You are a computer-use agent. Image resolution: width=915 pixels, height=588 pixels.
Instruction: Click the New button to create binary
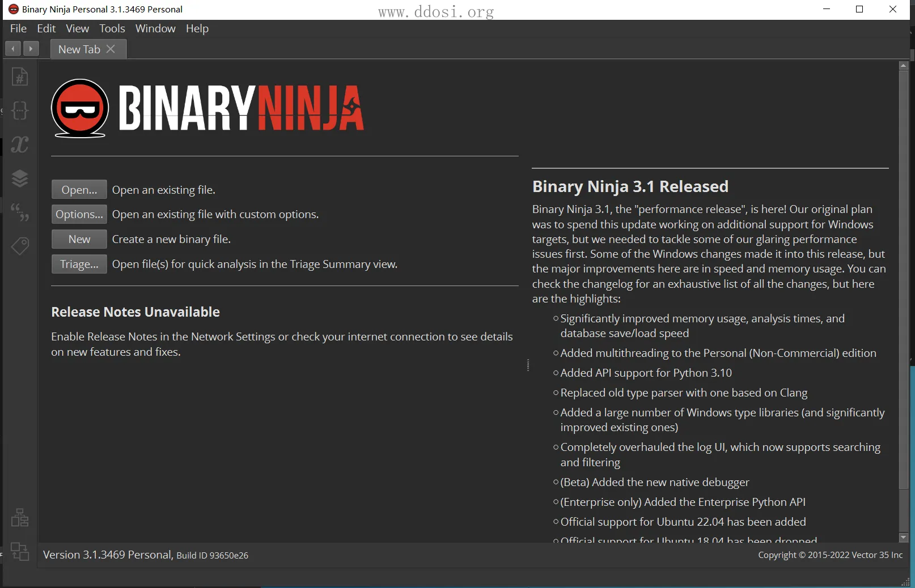click(x=79, y=239)
